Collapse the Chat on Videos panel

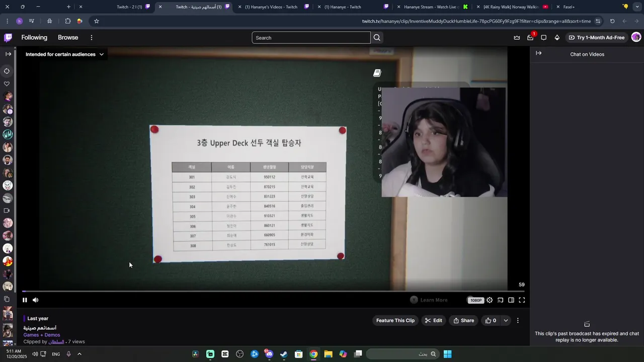click(538, 53)
